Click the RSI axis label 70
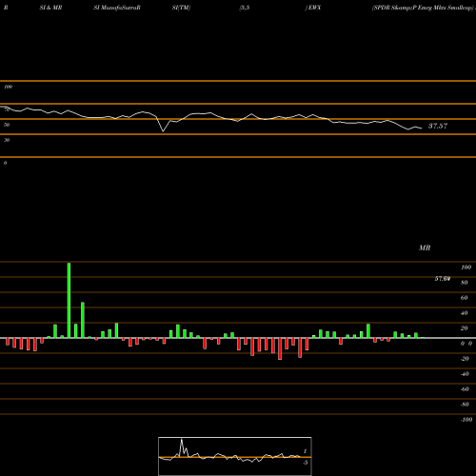 [7, 109]
